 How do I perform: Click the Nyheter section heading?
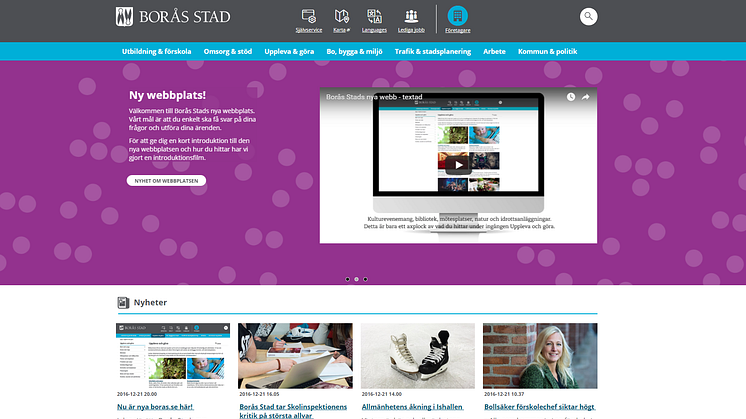pyautogui.click(x=150, y=302)
